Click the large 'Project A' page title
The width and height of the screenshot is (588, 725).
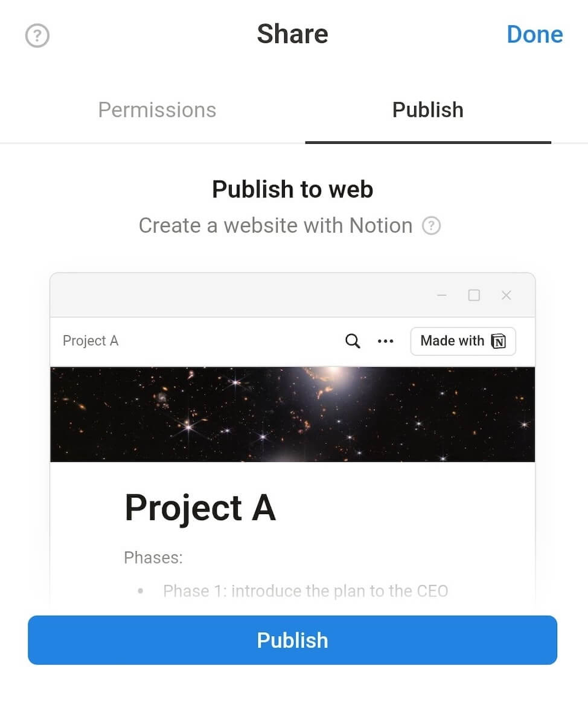[x=200, y=507]
